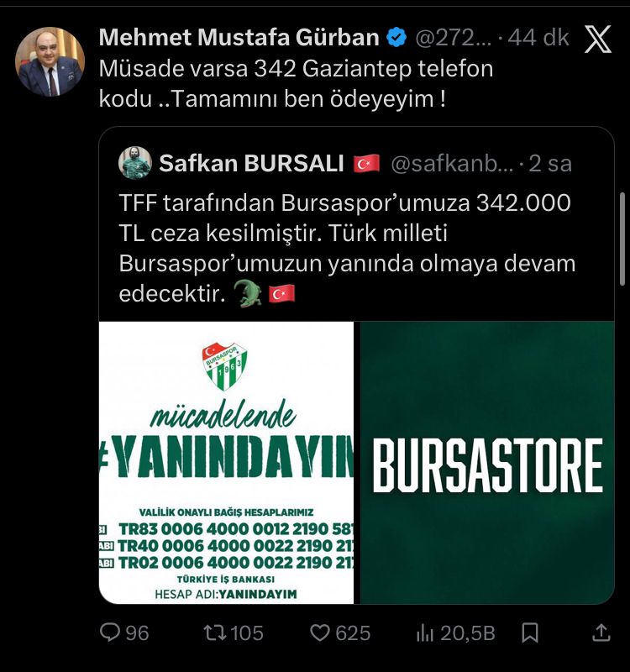Retweet this post using the repost icon
Viewport: 630px width, 672px height.
click(x=215, y=633)
